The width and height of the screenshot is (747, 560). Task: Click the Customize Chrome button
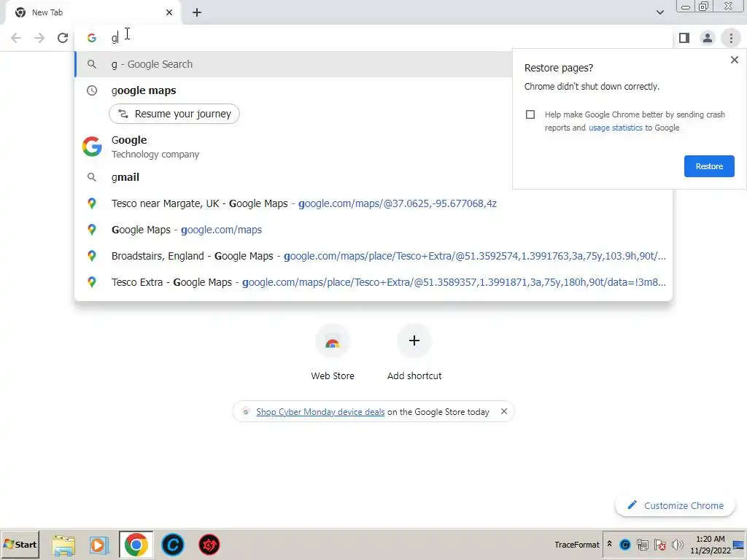pyautogui.click(x=675, y=505)
